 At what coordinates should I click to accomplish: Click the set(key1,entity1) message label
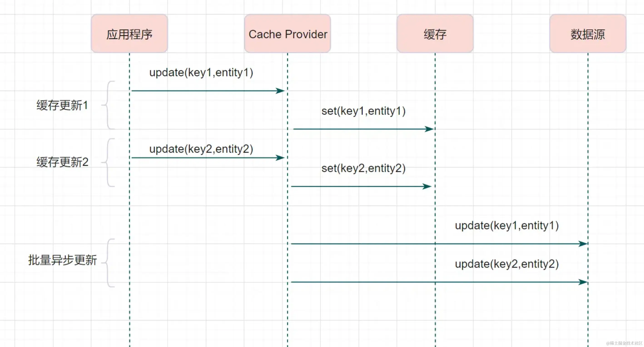tap(363, 111)
